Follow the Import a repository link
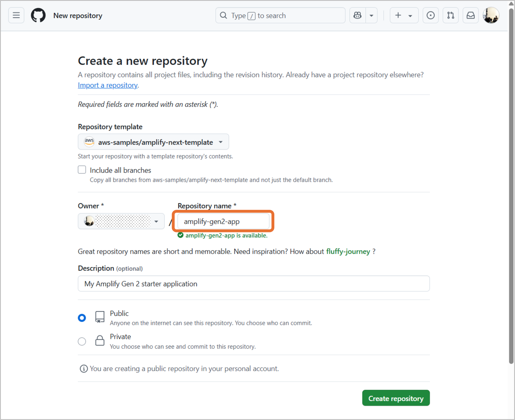Viewport: 515px width, 420px height. click(108, 85)
